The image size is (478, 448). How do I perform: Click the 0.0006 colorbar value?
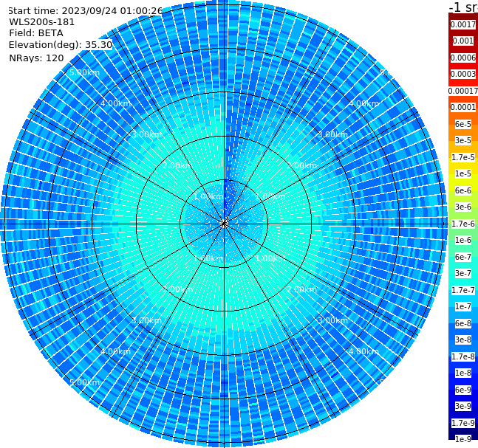click(463, 58)
